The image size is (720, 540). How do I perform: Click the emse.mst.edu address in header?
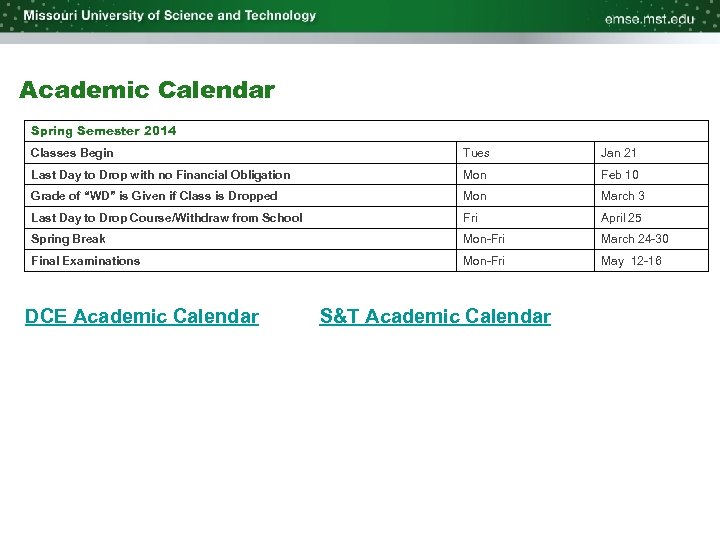649,19
